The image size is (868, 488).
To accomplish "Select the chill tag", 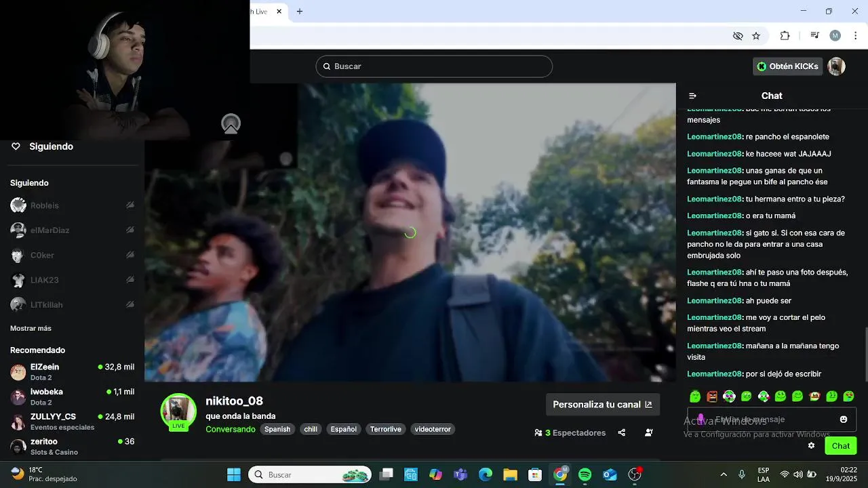I will 311,429.
